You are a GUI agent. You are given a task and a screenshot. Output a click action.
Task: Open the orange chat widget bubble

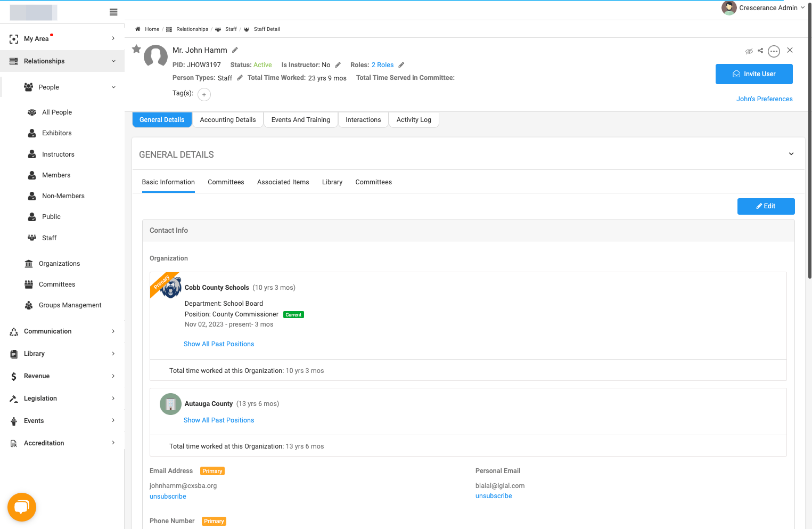tap(22, 507)
